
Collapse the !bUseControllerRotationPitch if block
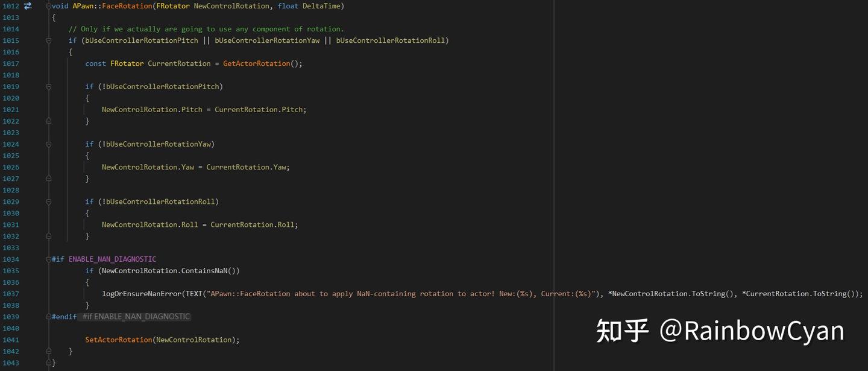pos(49,86)
